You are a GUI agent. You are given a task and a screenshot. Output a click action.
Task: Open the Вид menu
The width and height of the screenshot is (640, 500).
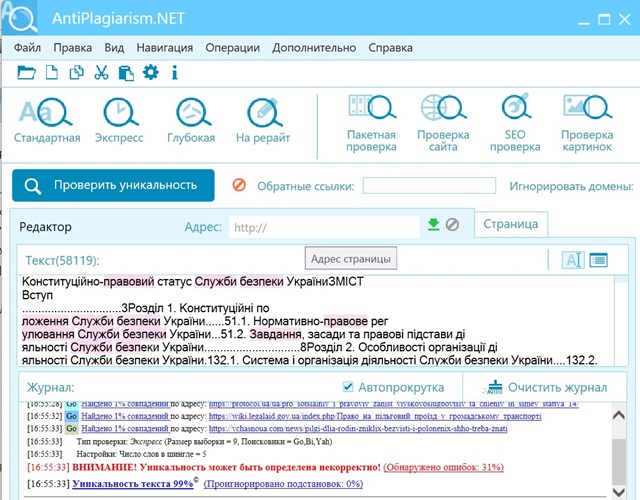coord(114,48)
